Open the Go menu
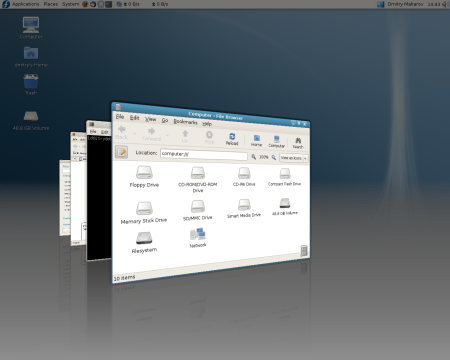The image size is (450, 360). 165,120
